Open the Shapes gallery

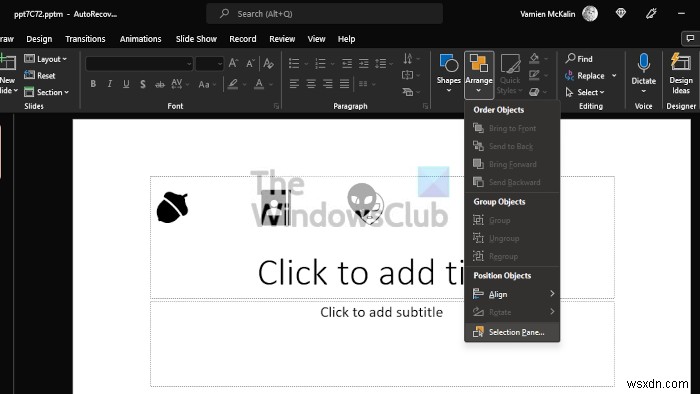[x=449, y=74]
